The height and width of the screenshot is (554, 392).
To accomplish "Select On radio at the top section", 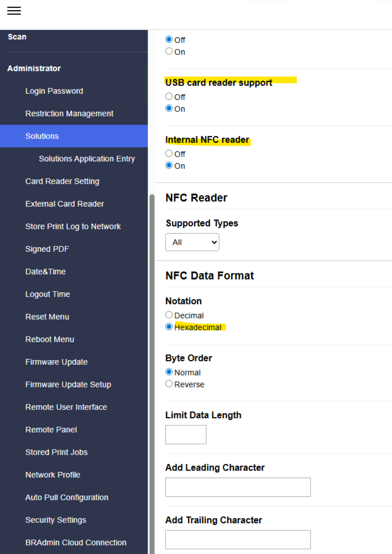I will pyautogui.click(x=169, y=51).
